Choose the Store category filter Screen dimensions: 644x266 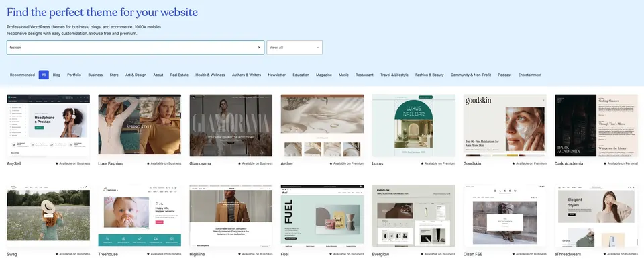click(114, 75)
